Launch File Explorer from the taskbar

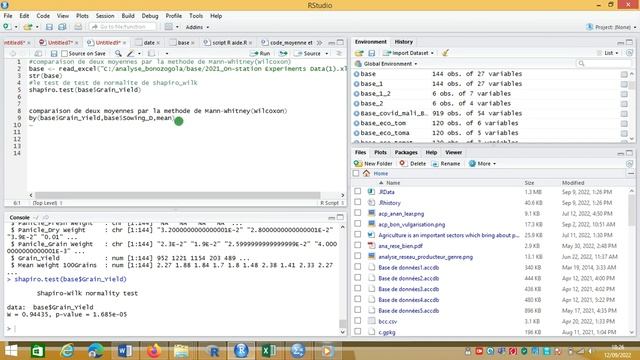click(x=181, y=351)
